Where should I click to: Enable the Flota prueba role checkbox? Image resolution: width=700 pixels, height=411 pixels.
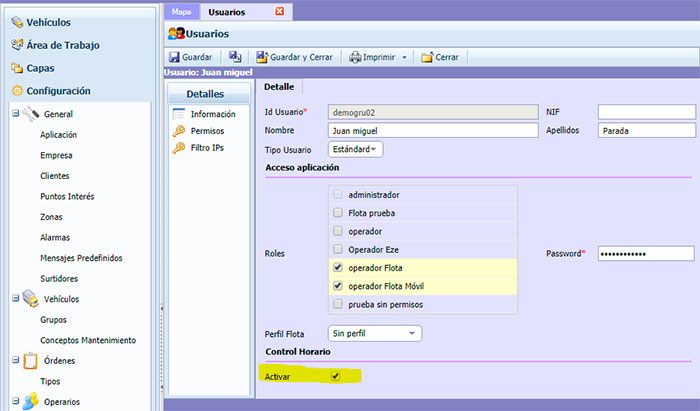click(338, 213)
